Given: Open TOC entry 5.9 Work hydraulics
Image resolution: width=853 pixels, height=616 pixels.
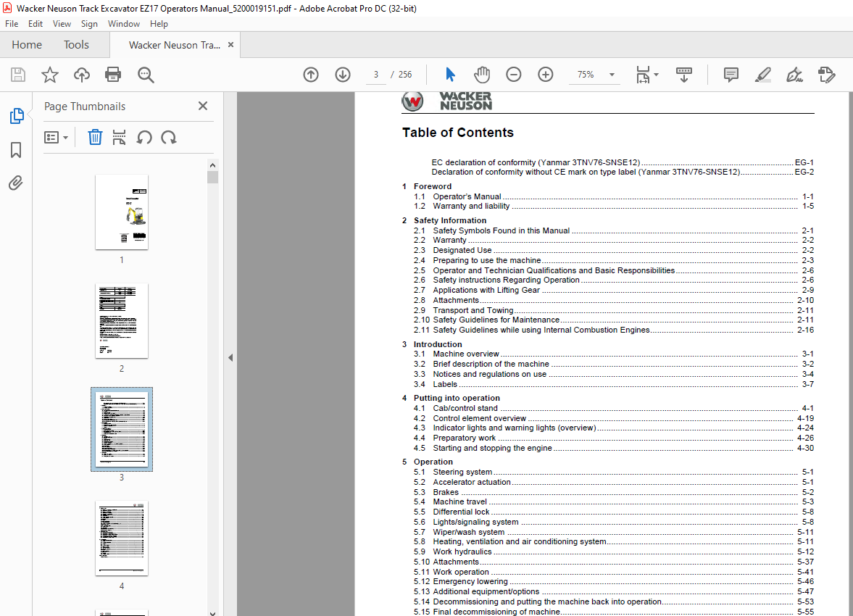Looking at the screenshot, I should point(613,552).
